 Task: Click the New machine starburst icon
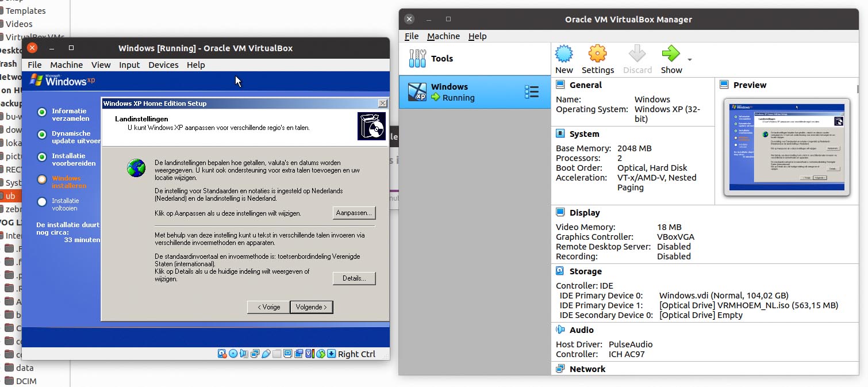pos(564,54)
